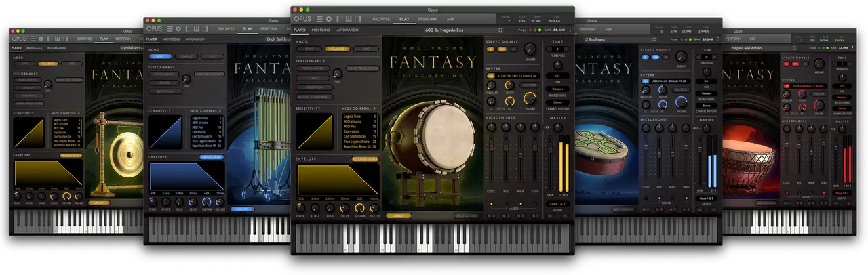
Task: Switch to the Browse tab in the front window
Action: pos(381,19)
